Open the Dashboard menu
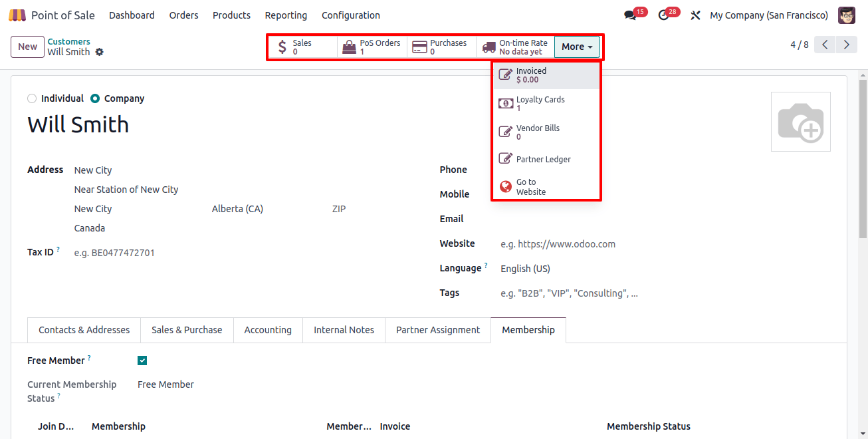 pos(132,15)
